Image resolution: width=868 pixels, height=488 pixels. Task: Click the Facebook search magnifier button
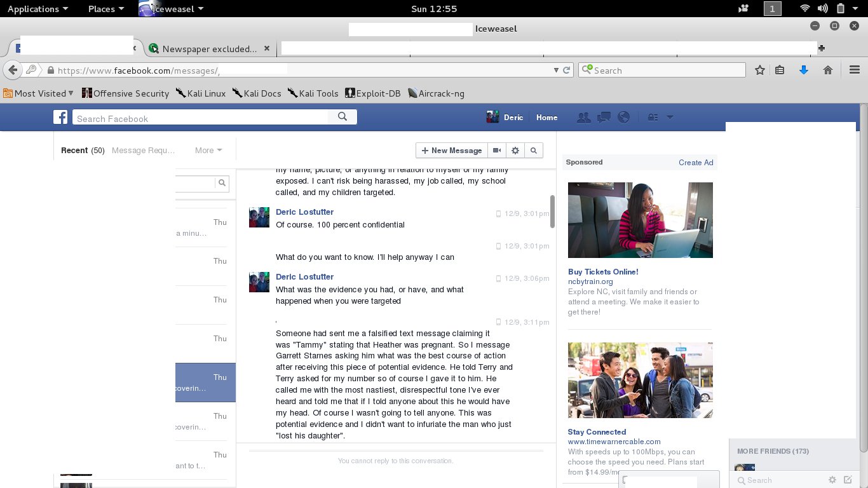coord(342,117)
